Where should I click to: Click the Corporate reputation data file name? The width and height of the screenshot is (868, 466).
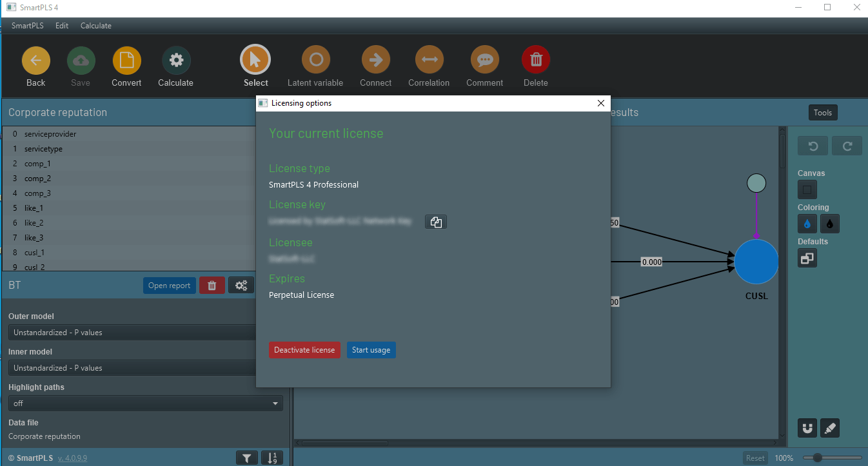[x=44, y=436]
